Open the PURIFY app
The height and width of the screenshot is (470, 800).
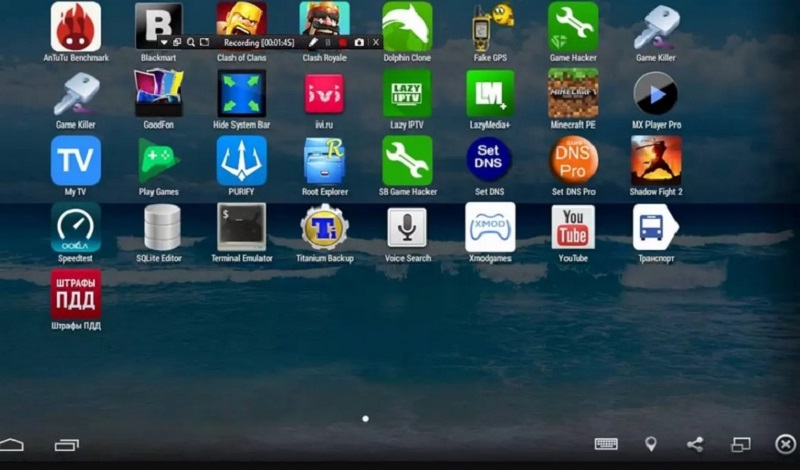(x=241, y=160)
